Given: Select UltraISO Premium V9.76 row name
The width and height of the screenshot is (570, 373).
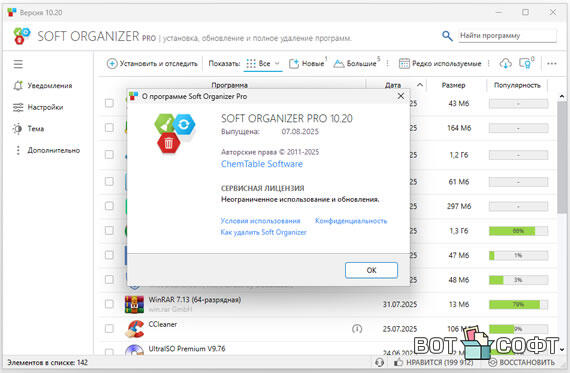Looking at the screenshot, I should click(x=187, y=349).
